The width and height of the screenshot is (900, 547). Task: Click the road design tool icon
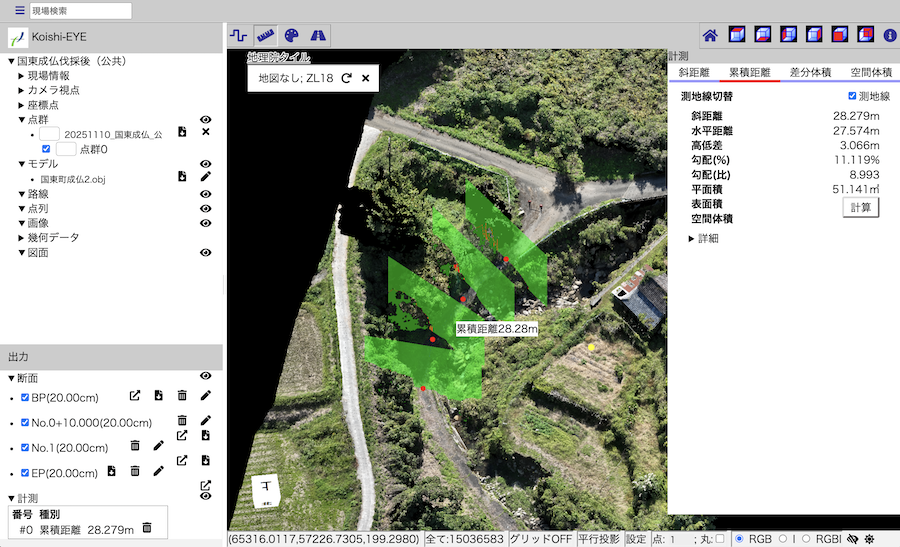317,35
